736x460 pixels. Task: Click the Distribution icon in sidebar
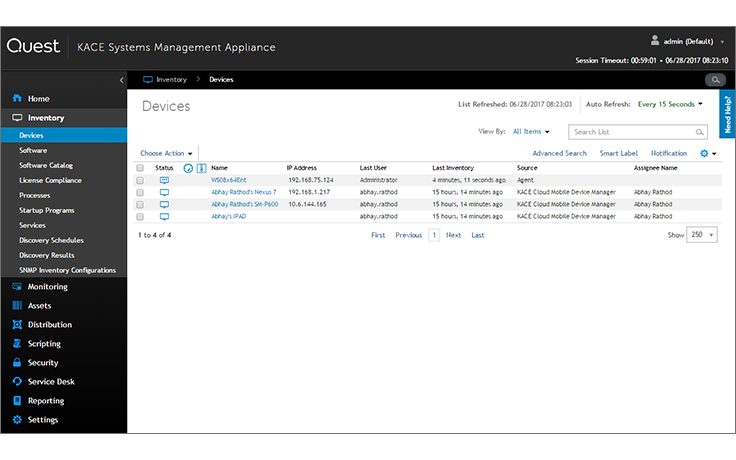(17, 324)
